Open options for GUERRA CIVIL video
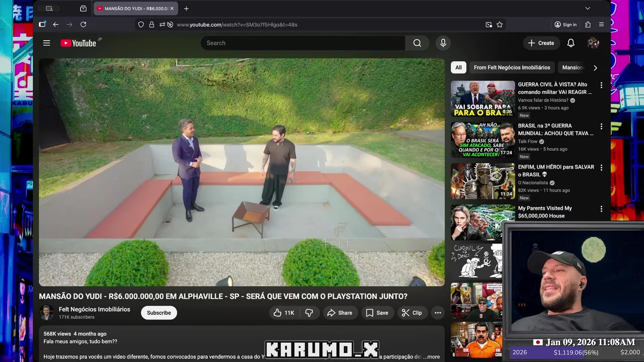The height and width of the screenshot is (362, 644). click(601, 85)
